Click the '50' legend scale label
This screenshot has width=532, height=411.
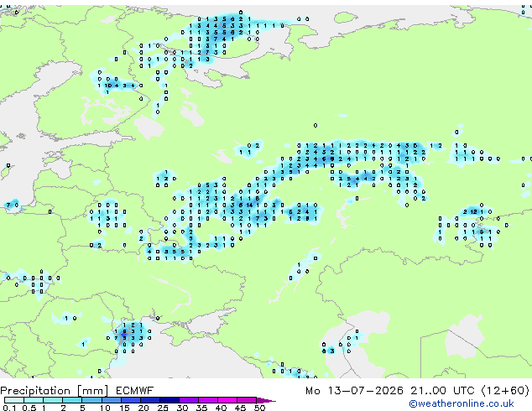(x=259, y=408)
